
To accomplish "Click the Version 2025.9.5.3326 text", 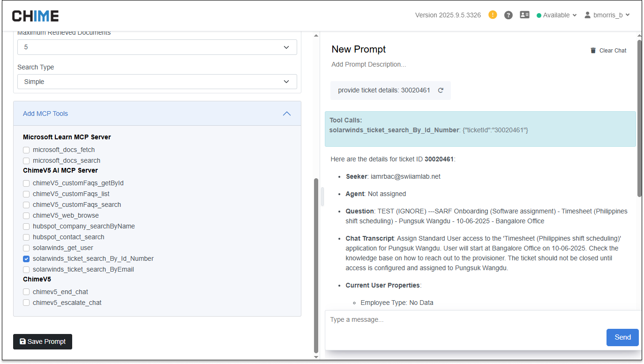I will point(448,15).
